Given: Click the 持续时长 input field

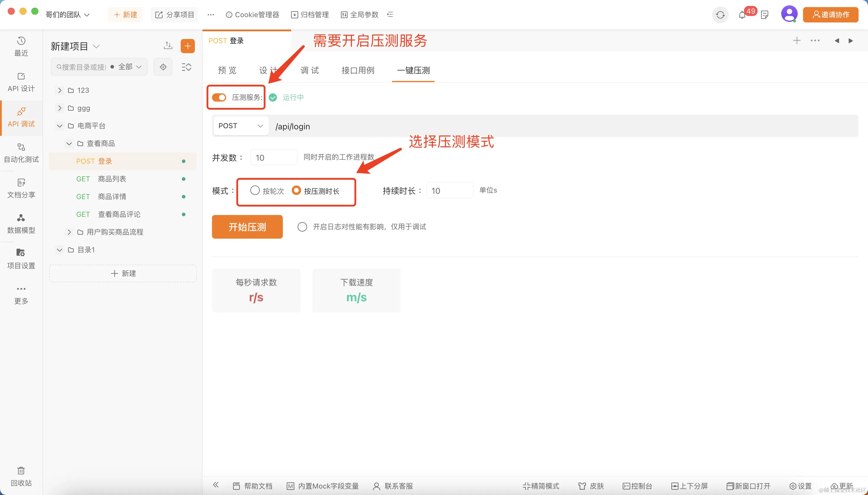Looking at the screenshot, I should point(450,190).
